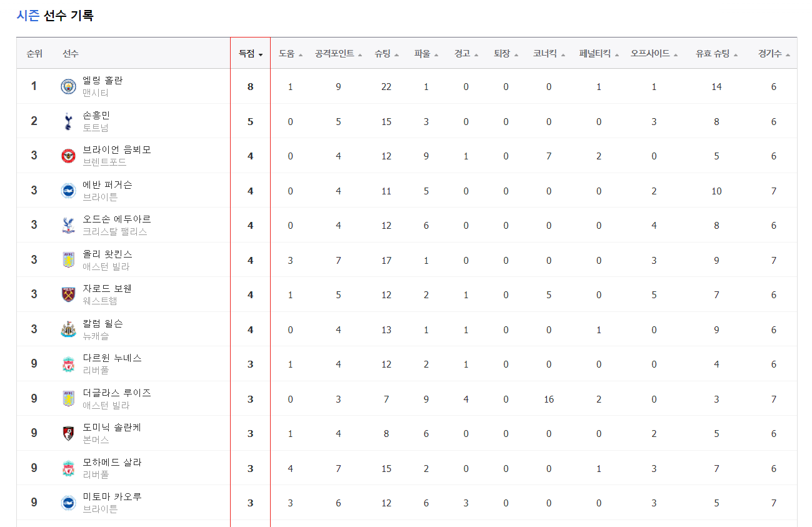Sort the list by 슈팅
Viewport: 812px width, 527px height.
pos(386,54)
